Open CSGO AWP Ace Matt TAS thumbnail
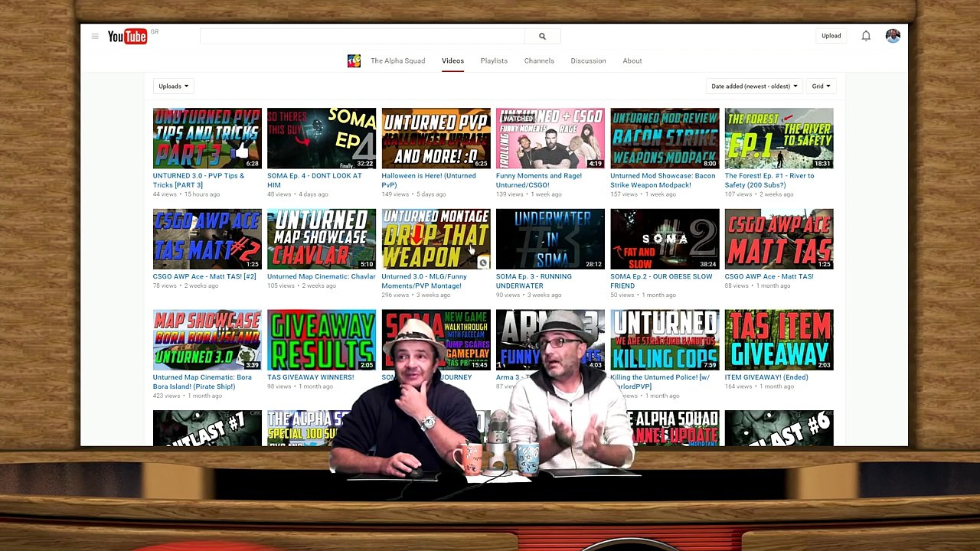 tap(779, 239)
